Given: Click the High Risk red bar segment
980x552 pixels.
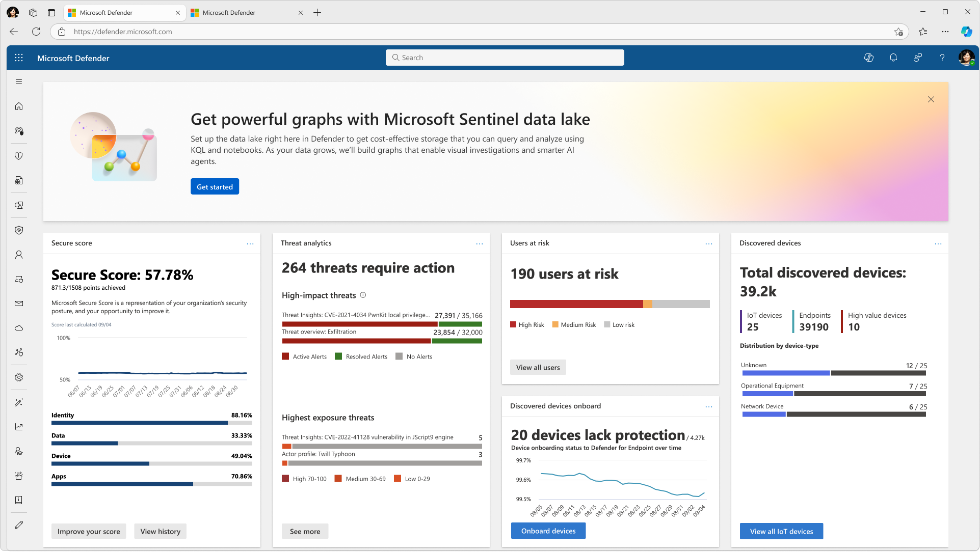Looking at the screenshot, I should point(576,304).
